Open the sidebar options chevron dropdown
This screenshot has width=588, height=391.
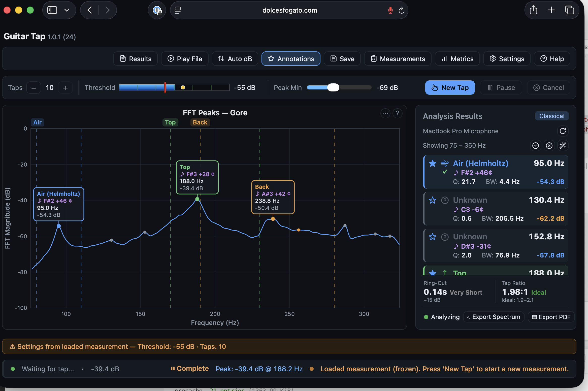pos(67,10)
